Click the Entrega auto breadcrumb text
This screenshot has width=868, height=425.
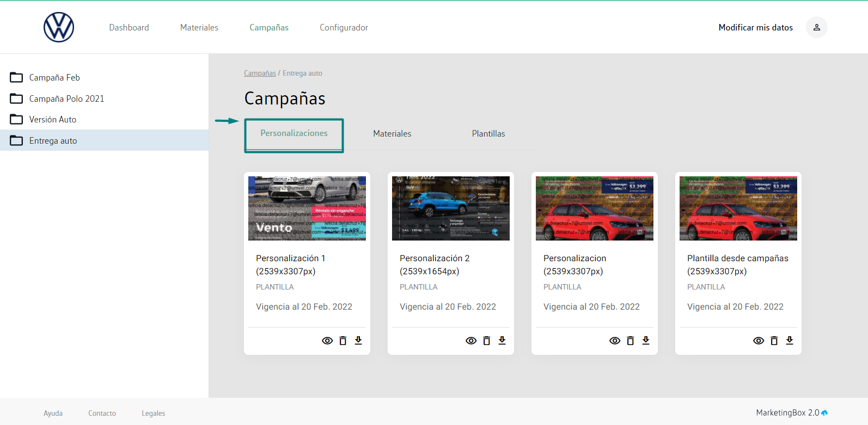coord(302,73)
